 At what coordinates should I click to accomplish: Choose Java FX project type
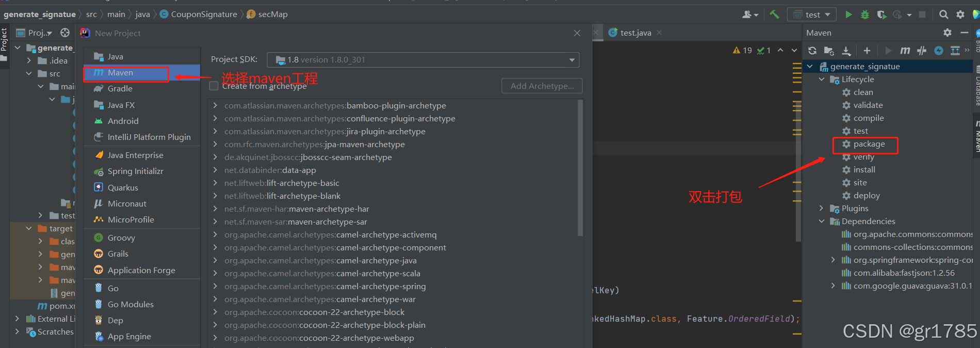pyautogui.click(x=141, y=105)
